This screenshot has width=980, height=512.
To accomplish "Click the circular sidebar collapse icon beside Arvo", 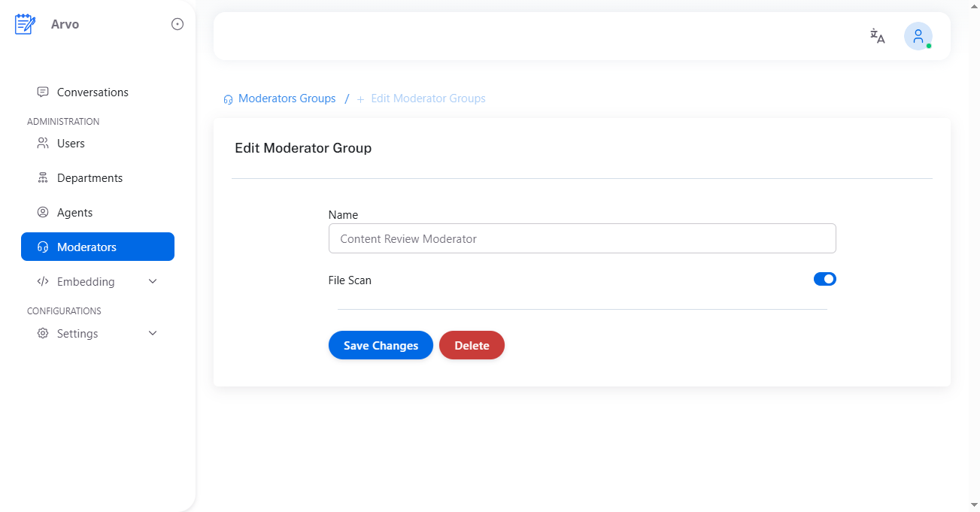I will (x=177, y=23).
